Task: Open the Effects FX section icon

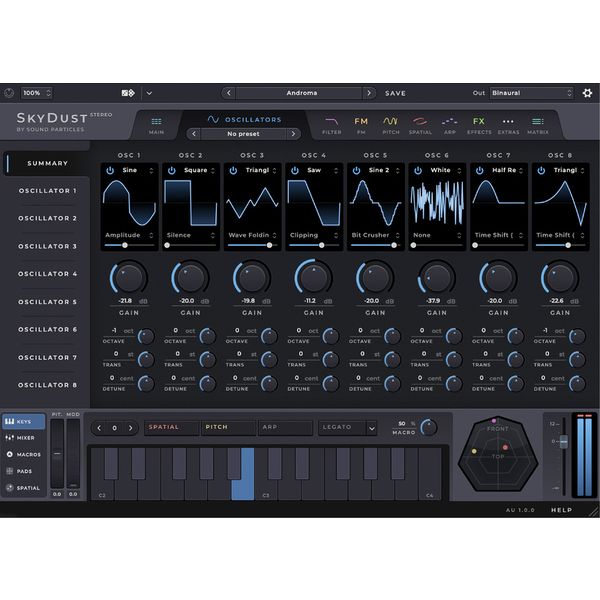Action: (x=479, y=123)
